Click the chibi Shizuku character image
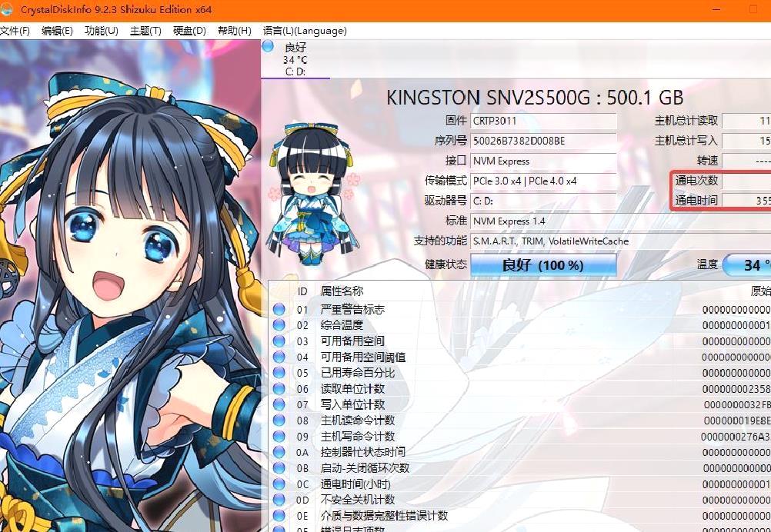Screen dimensions: 771x532 coord(312,193)
